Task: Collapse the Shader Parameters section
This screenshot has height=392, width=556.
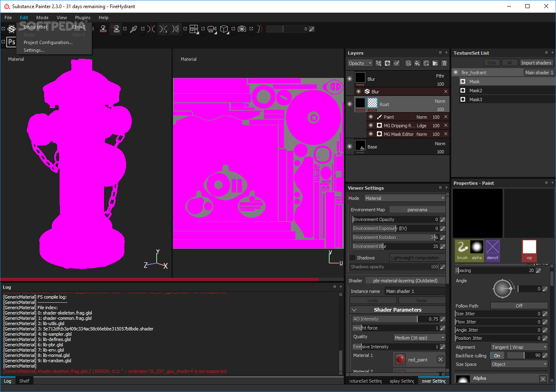Action: [354, 310]
